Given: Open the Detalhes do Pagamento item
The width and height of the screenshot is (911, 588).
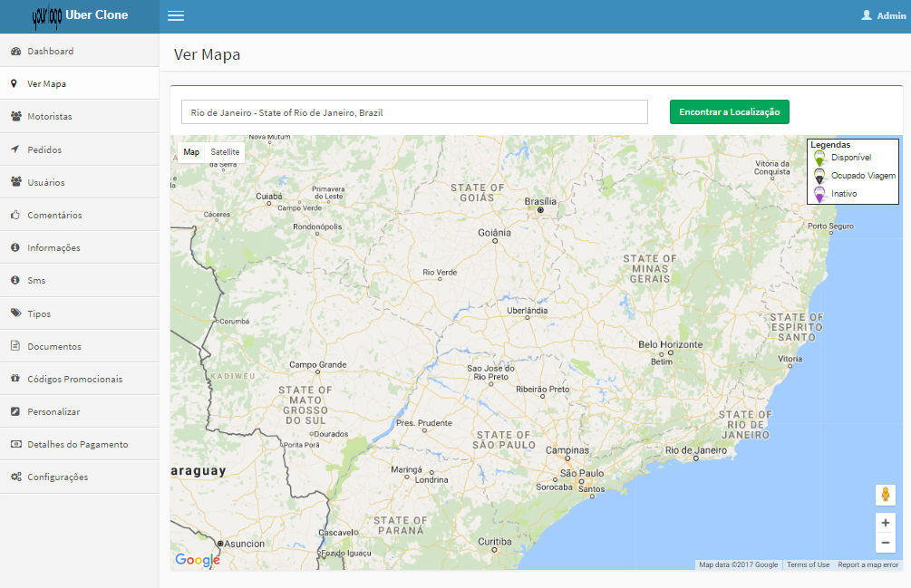Looking at the screenshot, I should pyautogui.click(x=80, y=444).
